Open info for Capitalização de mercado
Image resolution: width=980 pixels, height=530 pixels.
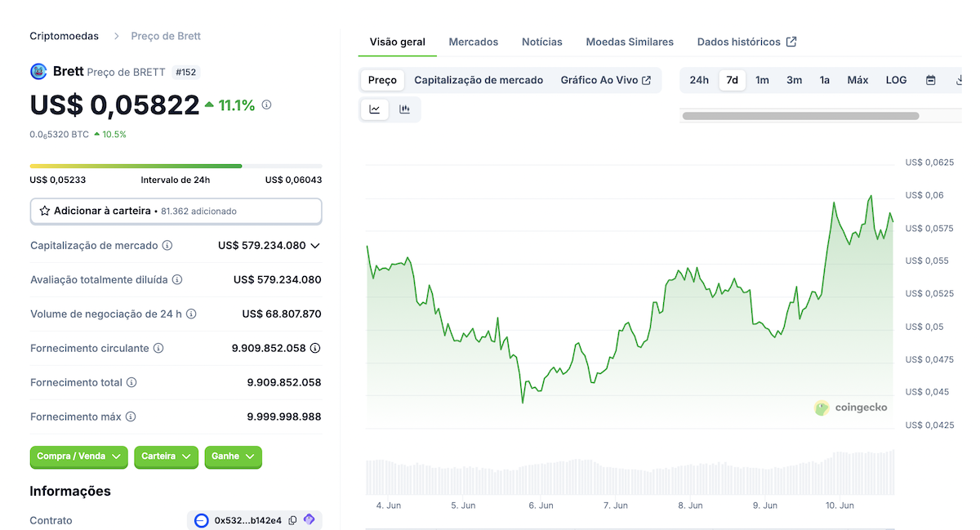(x=167, y=245)
